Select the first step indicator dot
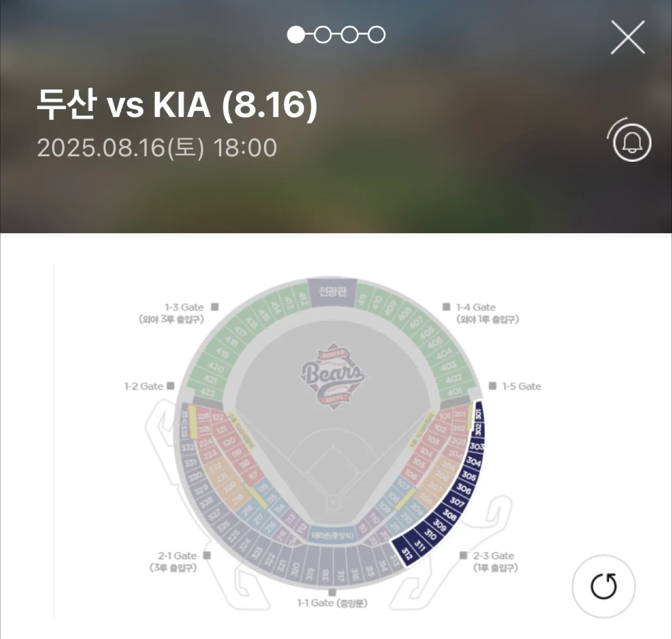672x639 pixels. tap(295, 35)
